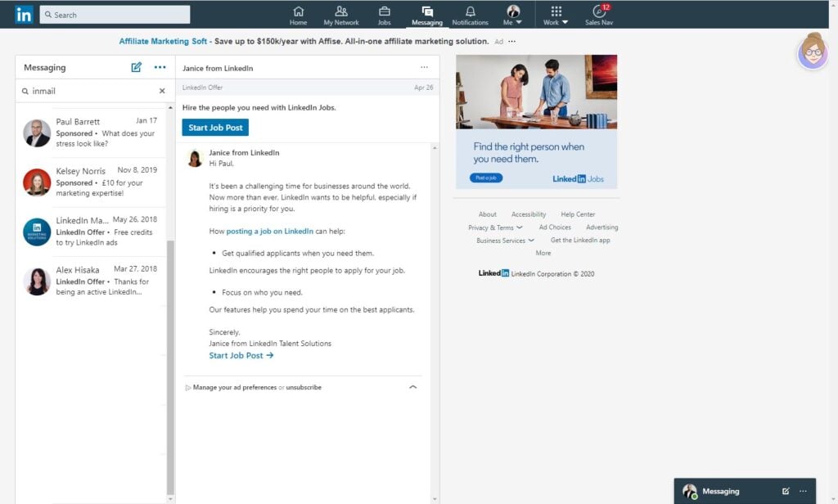Click conversation list scroll-up arrow
This screenshot has width=838, height=504.
tap(170, 107)
